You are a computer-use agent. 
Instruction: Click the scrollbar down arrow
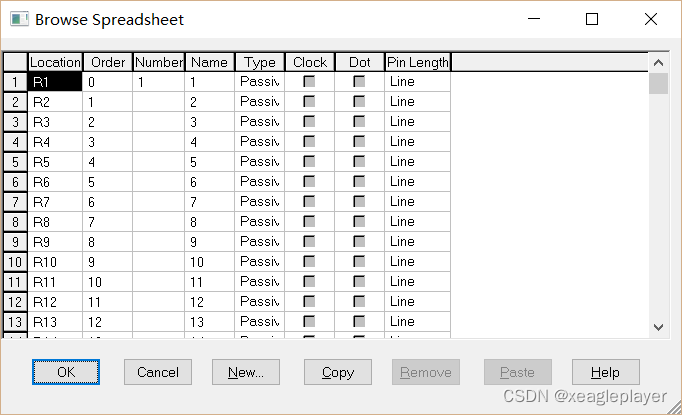coord(659,327)
